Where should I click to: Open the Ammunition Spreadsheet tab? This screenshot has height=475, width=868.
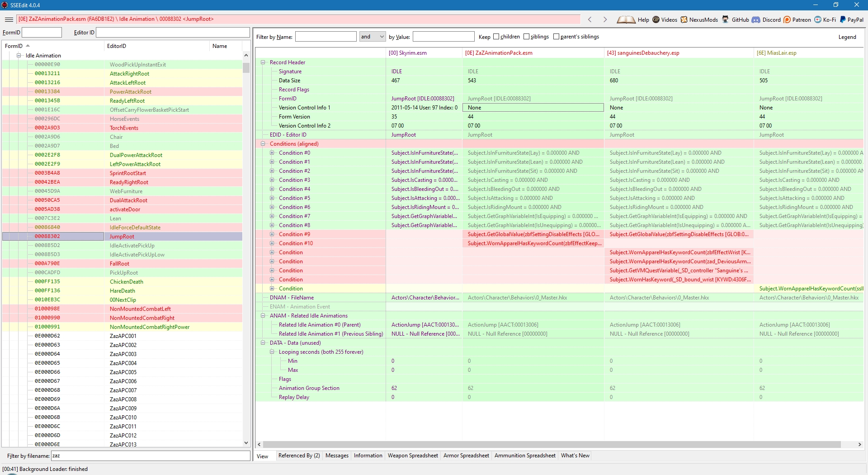[525, 456]
